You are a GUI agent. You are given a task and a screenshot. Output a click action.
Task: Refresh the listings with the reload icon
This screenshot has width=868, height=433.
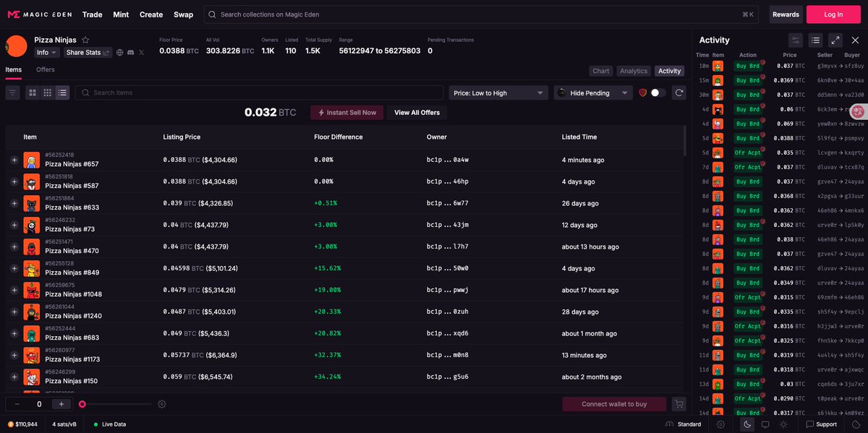pyautogui.click(x=678, y=93)
